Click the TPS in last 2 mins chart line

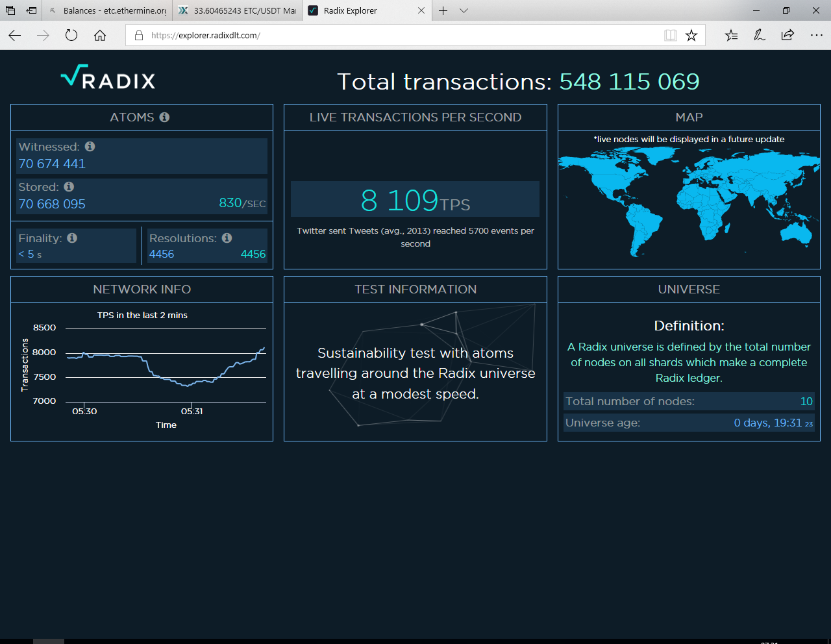(x=166, y=368)
